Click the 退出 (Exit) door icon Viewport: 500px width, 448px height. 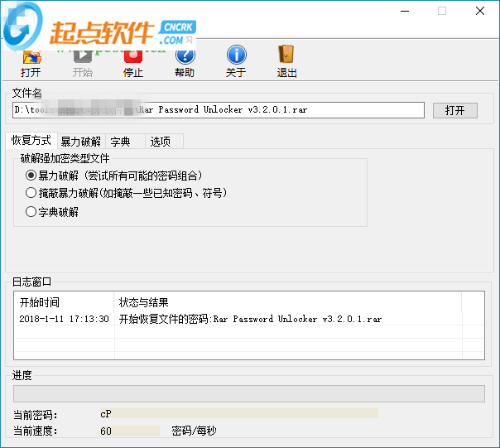[x=286, y=61]
